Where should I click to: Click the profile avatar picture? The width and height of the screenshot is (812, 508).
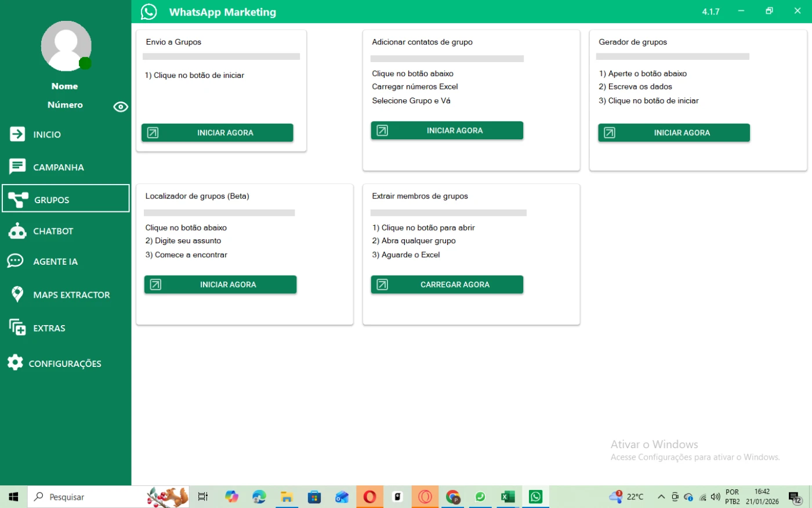tap(66, 46)
